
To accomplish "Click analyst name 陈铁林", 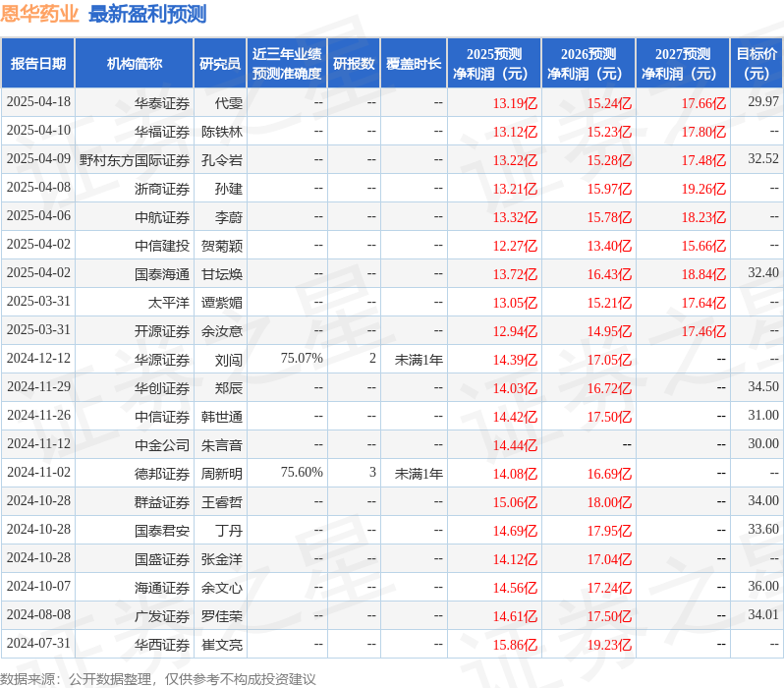I will (222, 132).
